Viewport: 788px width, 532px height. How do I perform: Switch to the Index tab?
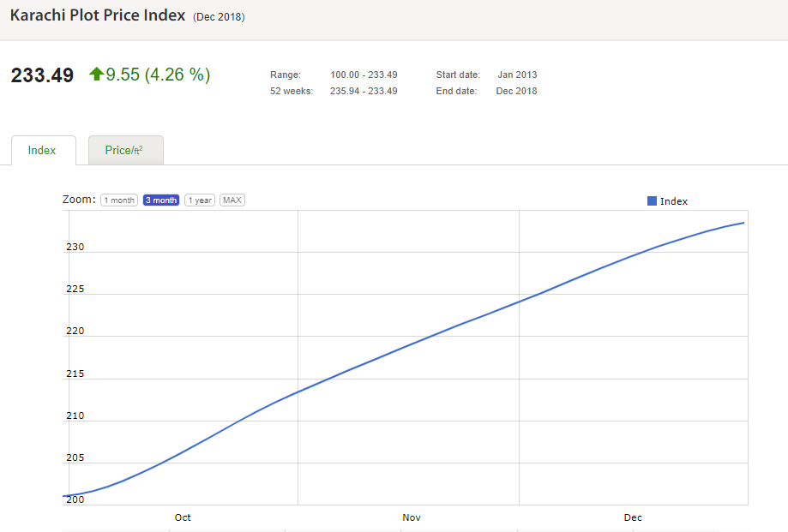(x=42, y=151)
